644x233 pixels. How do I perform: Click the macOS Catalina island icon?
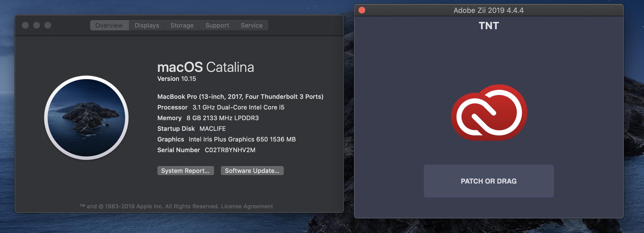86,118
